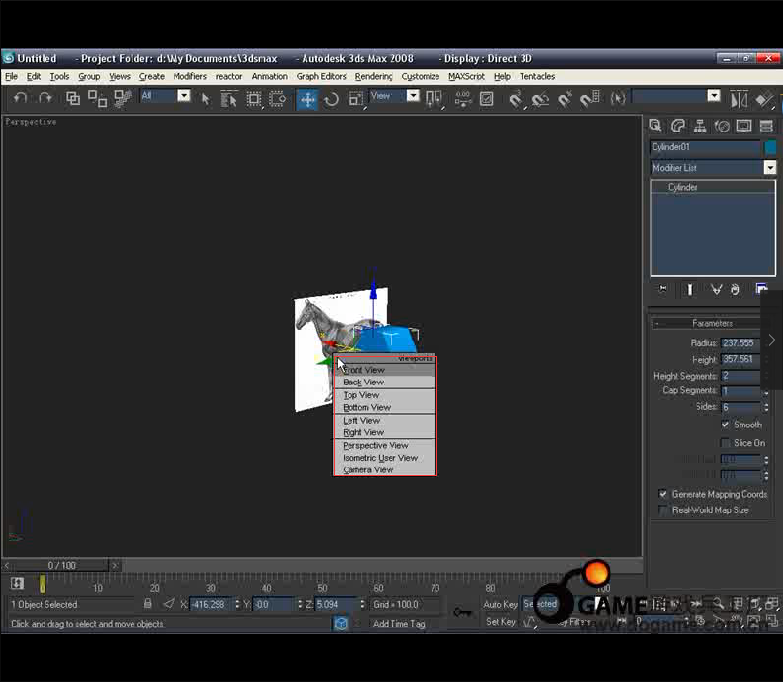Switch to Hierarchy command panel tab

click(700, 126)
